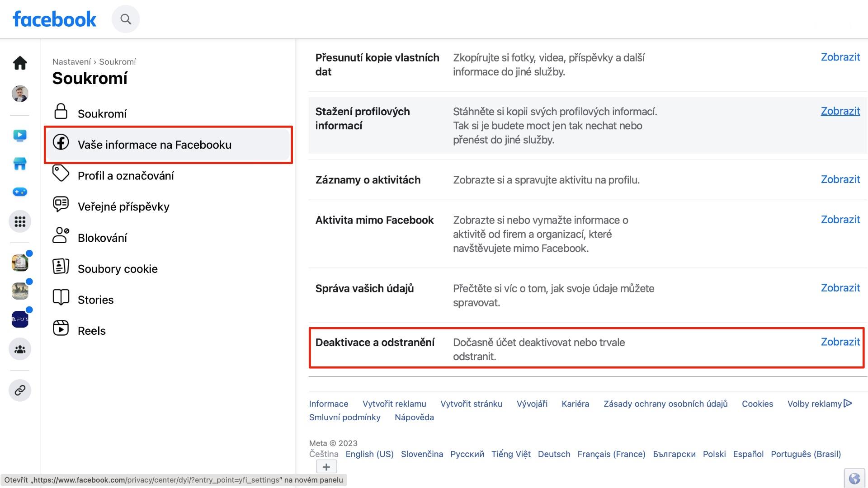Open the Groups people icon
The image size is (868, 488).
20,349
